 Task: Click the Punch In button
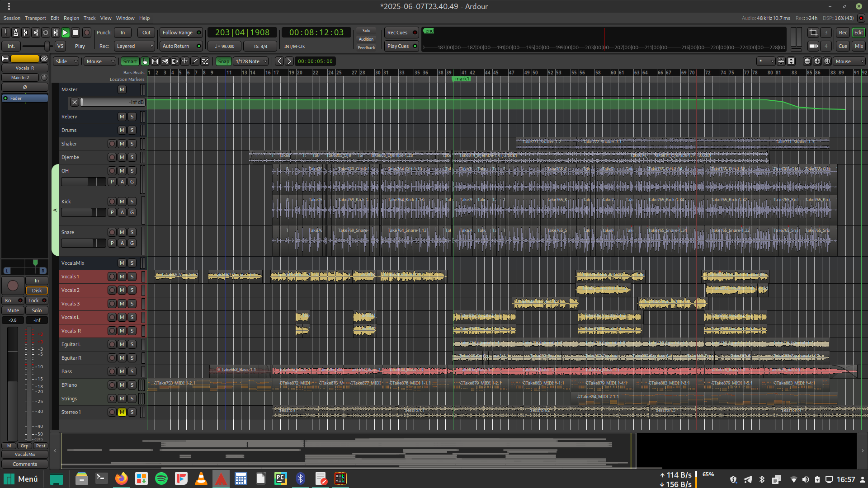[x=123, y=33]
